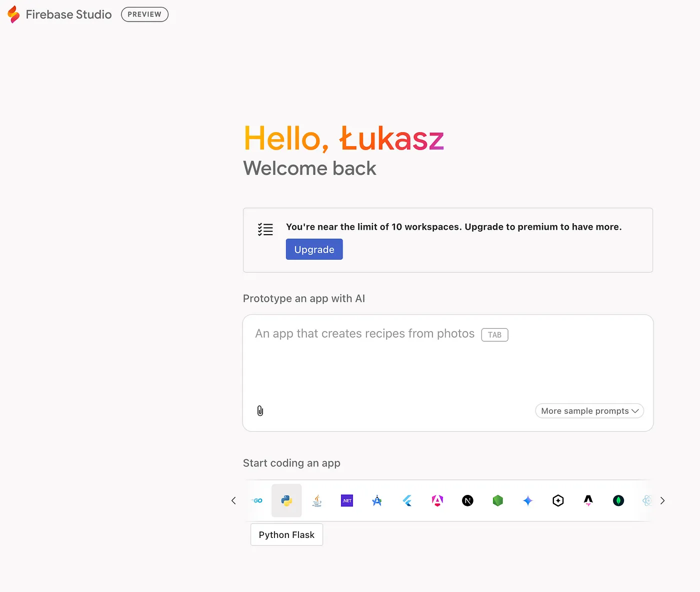Viewport: 700px width, 592px height.
Task: Pick the Node.js template
Action: pyautogui.click(x=497, y=500)
